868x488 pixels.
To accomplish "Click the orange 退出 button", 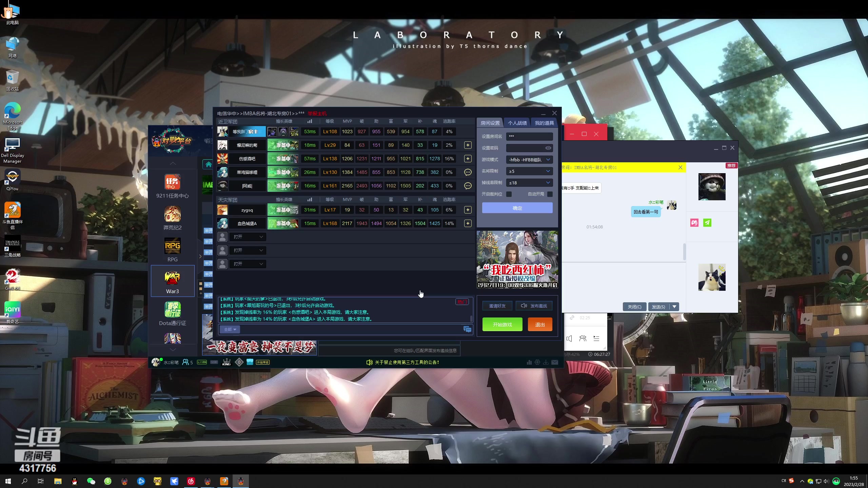I will 540,324.
